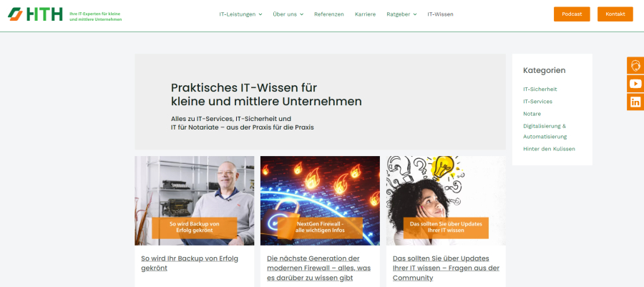This screenshot has height=287, width=644.
Task: Click the HTH logo in the header
Action: 35,14
